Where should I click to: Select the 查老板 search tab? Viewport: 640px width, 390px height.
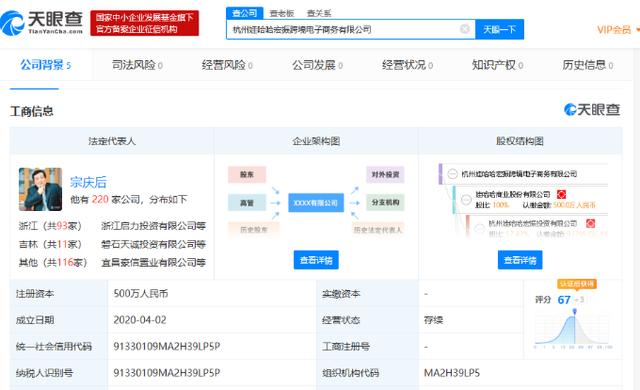[282, 13]
